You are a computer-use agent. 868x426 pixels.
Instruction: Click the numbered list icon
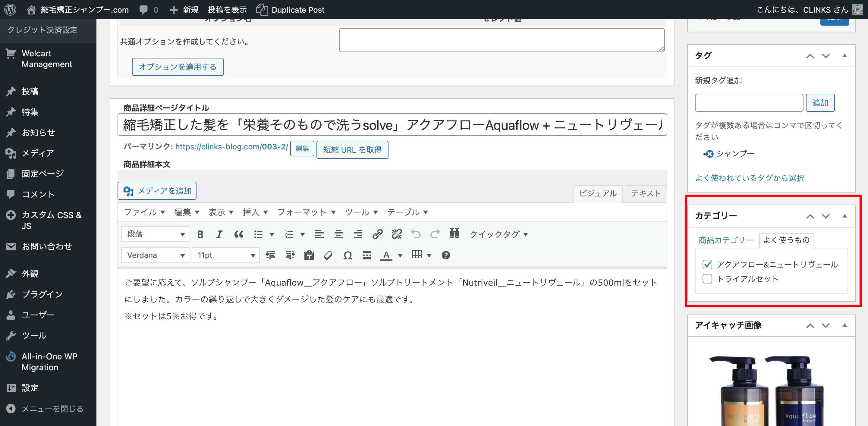[289, 234]
